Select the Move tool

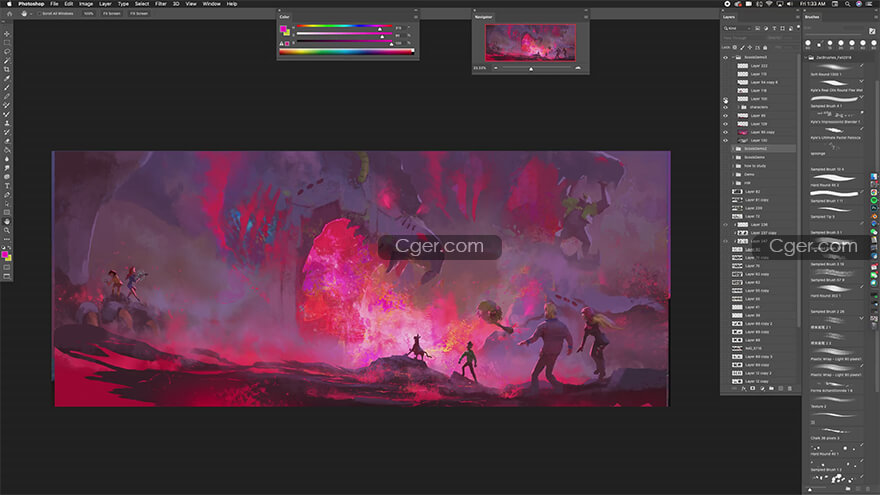tap(7, 34)
